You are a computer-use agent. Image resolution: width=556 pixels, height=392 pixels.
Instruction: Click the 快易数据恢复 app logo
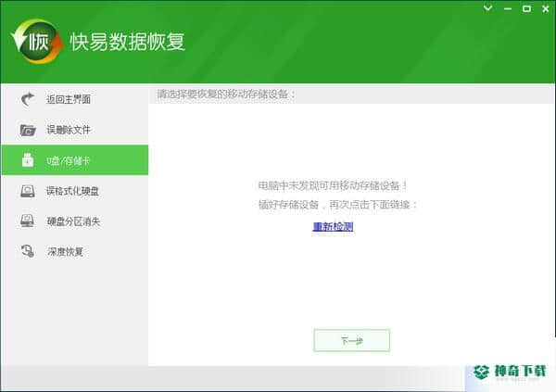coord(38,42)
